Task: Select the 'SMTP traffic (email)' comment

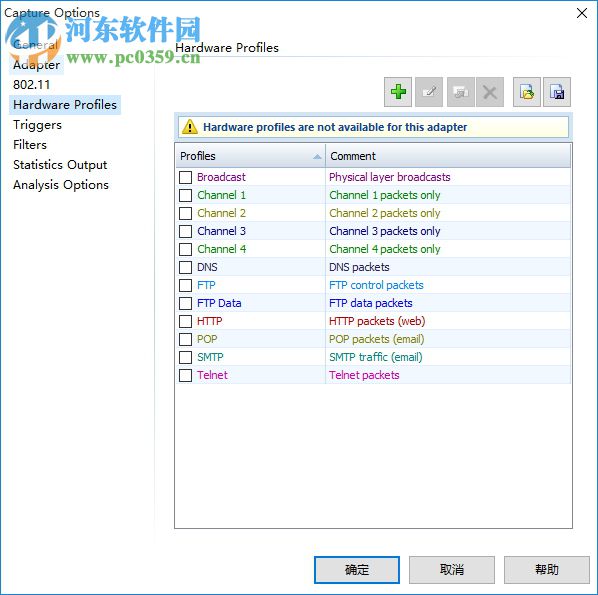Action: [x=376, y=357]
